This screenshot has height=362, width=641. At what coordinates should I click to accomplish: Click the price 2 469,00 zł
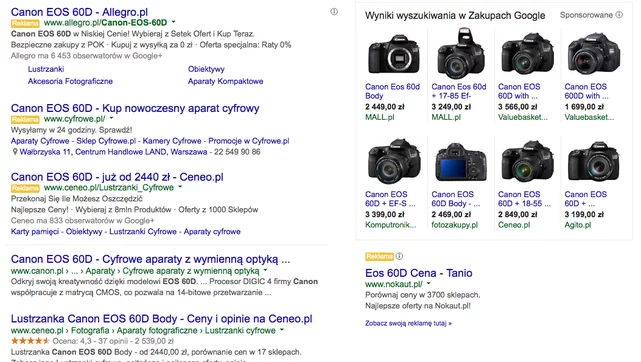click(x=451, y=214)
